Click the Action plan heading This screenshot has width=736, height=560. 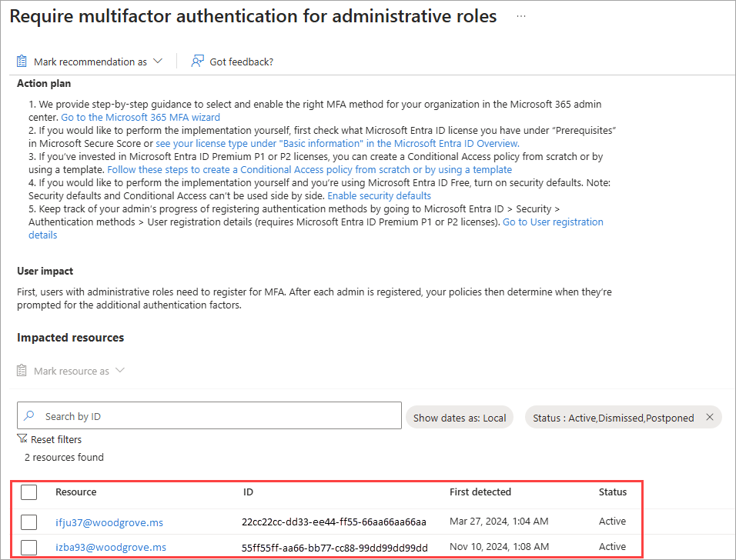pyautogui.click(x=44, y=84)
